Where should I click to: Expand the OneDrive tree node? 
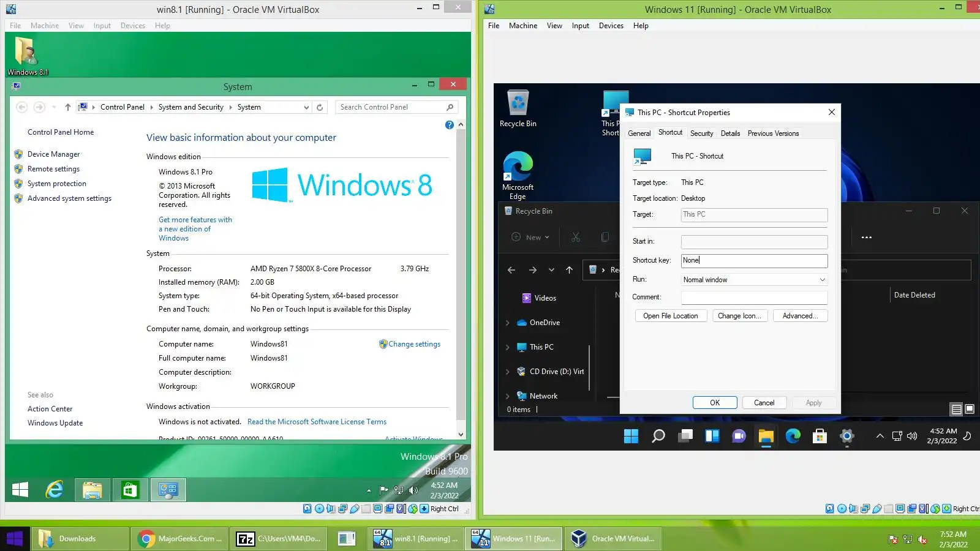pos(508,323)
